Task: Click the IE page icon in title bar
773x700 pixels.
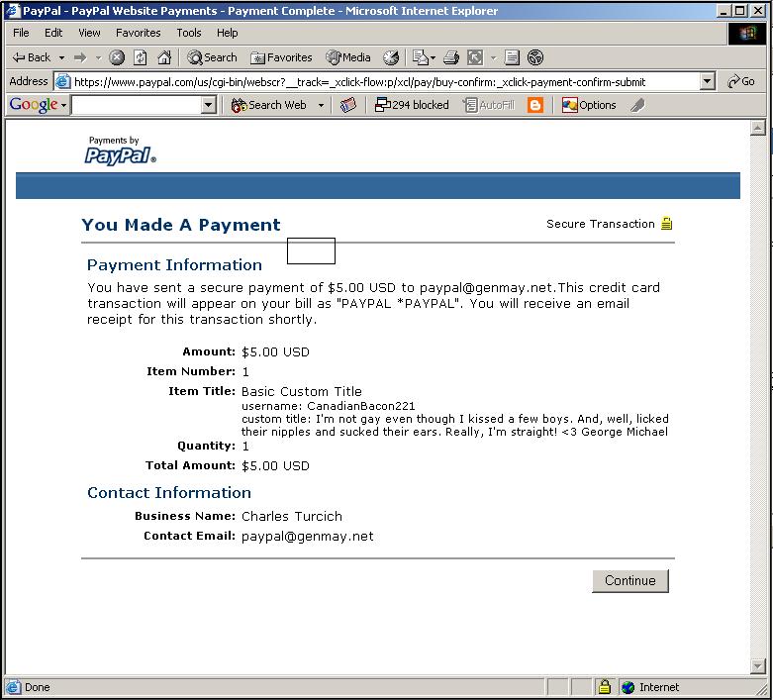Action: [13, 11]
